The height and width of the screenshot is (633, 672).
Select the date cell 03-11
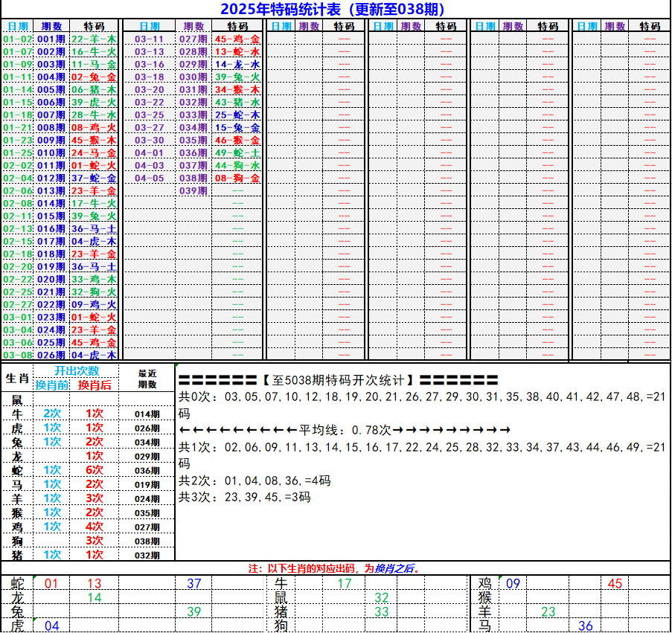click(149, 39)
